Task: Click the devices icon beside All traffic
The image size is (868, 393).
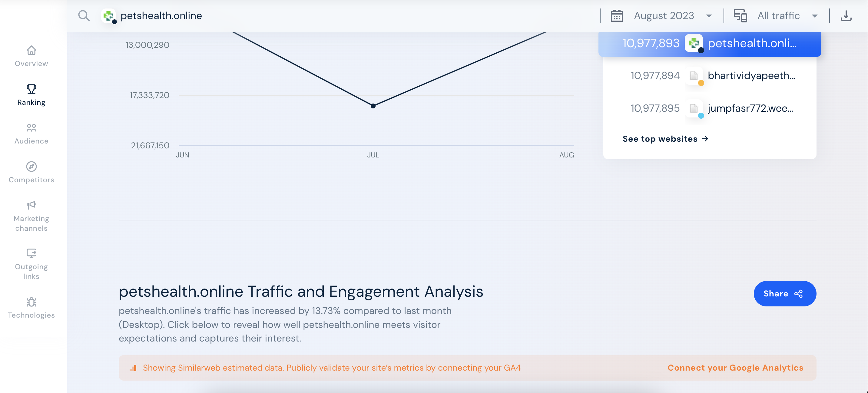Action: tap(740, 16)
